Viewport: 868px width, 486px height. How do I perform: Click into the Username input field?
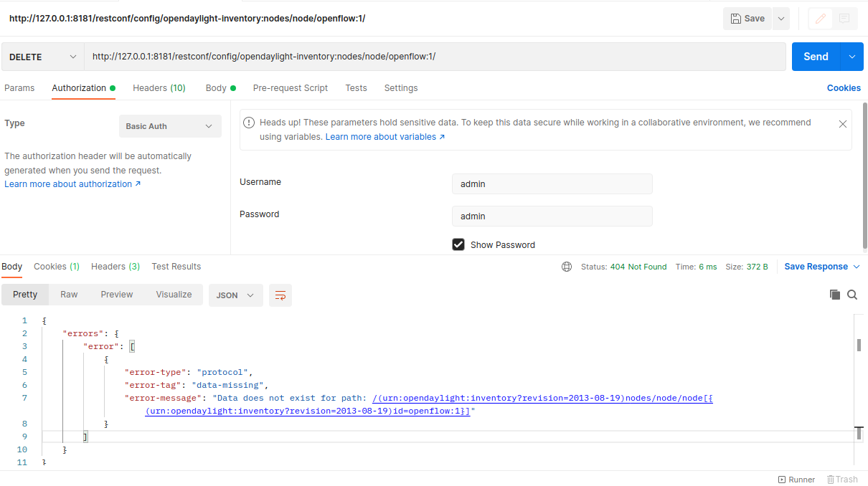coord(552,184)
